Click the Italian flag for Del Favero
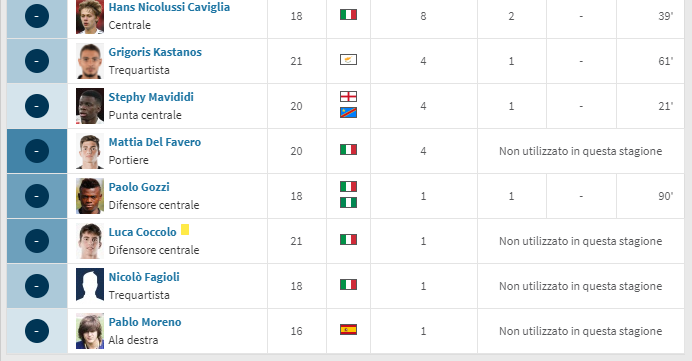The height and width of the screenshot is (361, 692). click(x=348, y=150)
